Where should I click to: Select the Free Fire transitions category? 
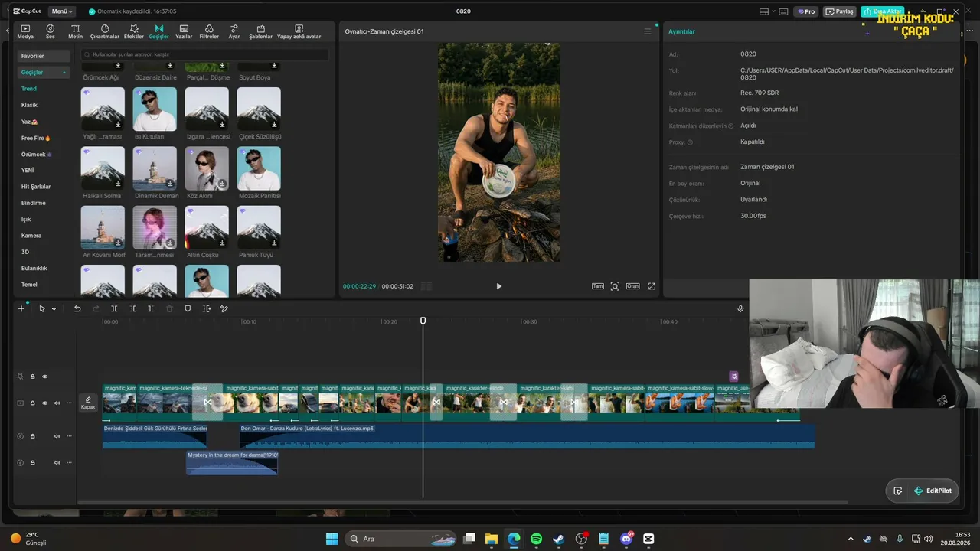coord(35,138)
